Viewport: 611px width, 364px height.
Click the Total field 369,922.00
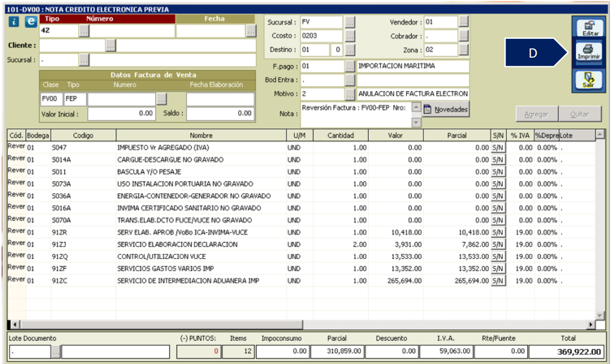566,352
